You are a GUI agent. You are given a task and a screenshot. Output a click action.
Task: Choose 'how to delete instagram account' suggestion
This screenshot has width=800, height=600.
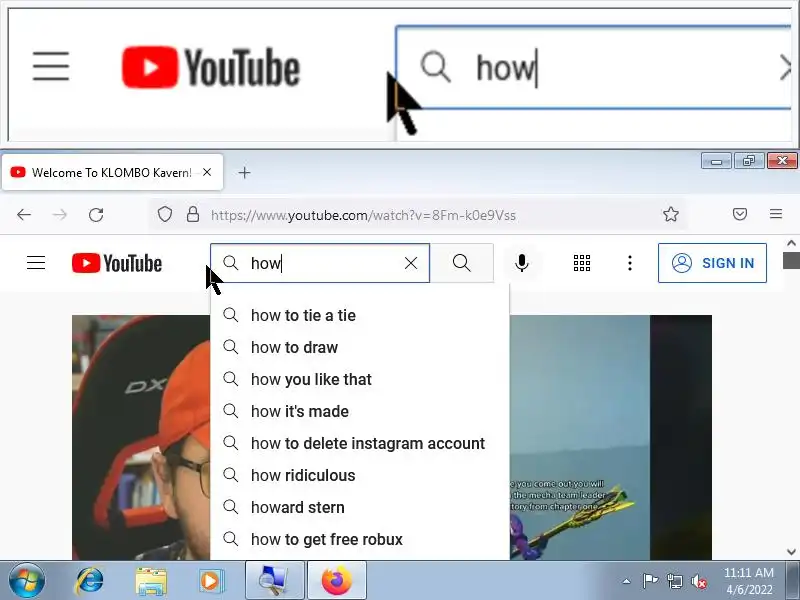[360, 443]
